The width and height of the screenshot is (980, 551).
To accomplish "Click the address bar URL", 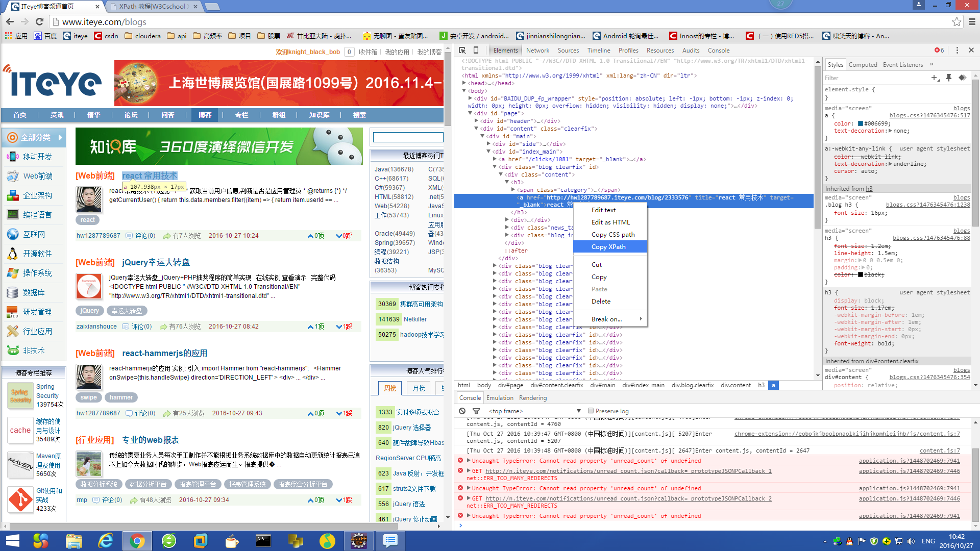I will 104,22.
